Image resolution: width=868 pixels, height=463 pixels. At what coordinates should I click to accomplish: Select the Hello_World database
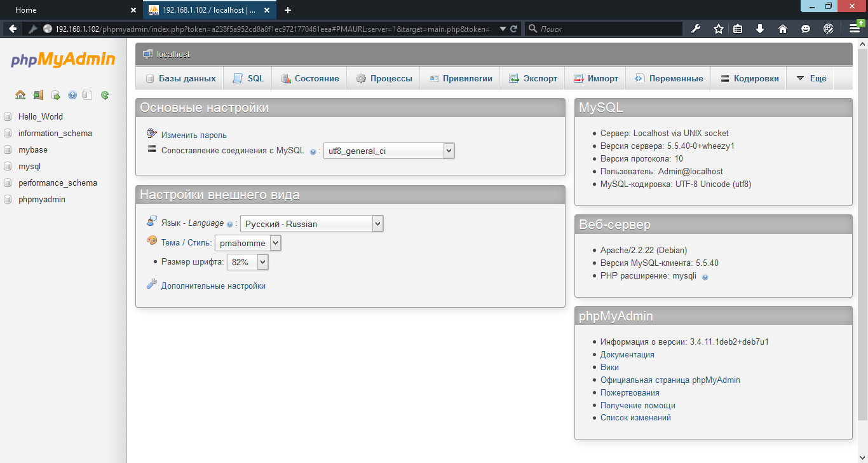point(41,117)
